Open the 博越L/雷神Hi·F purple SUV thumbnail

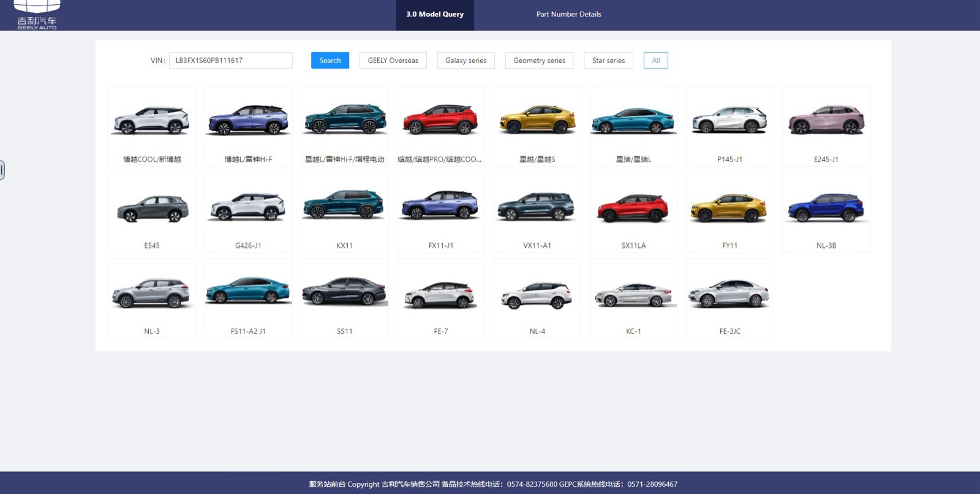click(248, 127)
